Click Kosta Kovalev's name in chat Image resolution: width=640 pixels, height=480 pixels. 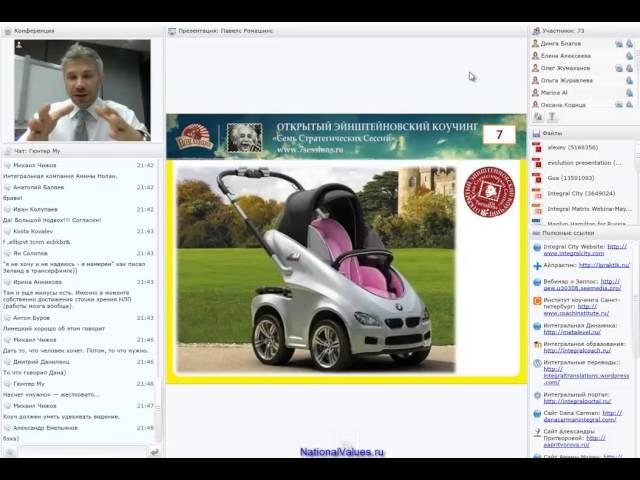[x=33, y=231]
